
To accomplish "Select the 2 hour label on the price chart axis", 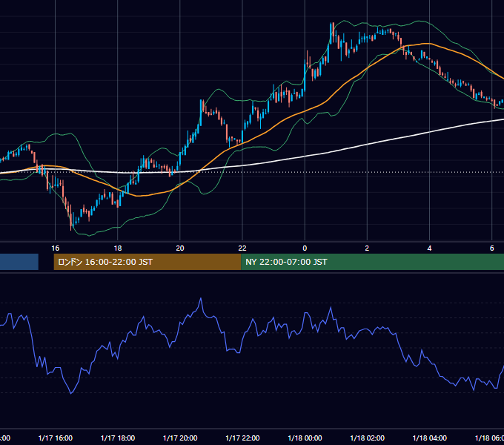I will (367, 248).
